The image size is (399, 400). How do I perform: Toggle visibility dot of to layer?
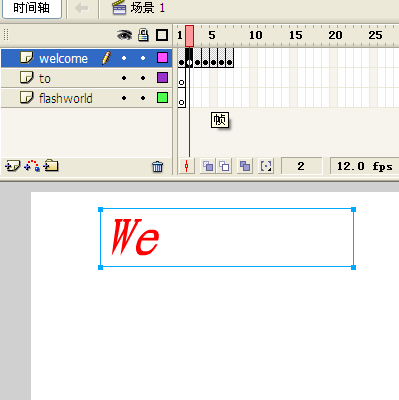(124, 78)
